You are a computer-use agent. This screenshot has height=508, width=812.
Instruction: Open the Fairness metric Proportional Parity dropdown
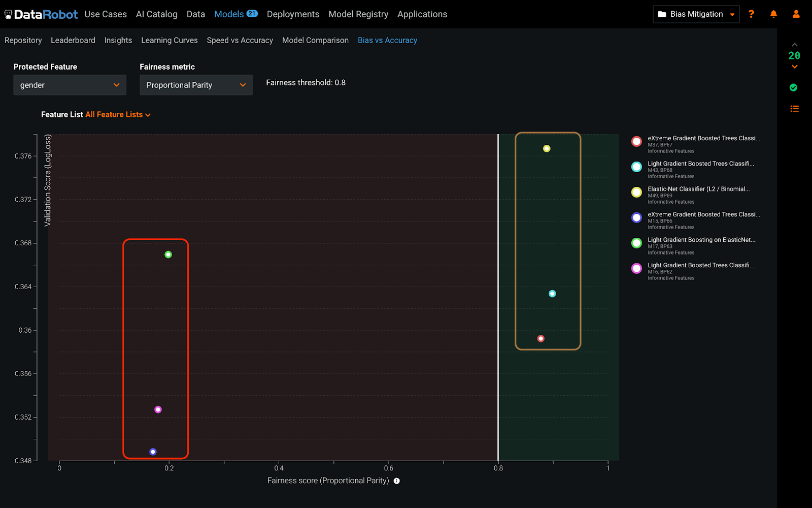tap(196, 85)
